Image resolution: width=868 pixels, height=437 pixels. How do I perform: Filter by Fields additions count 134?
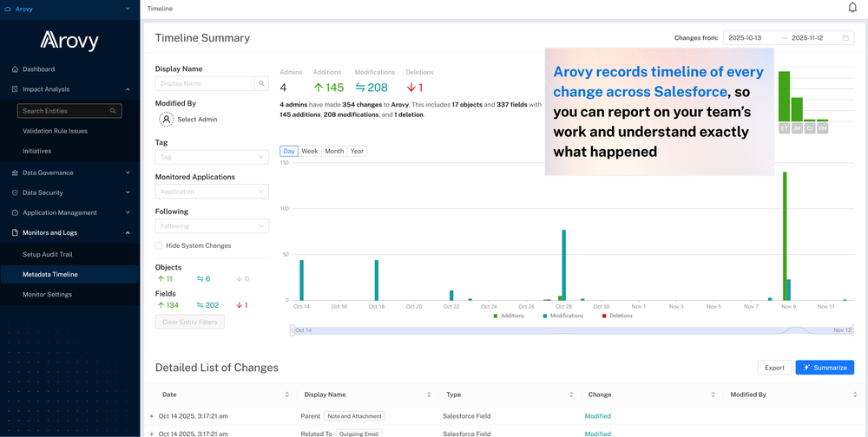(168, 305)
